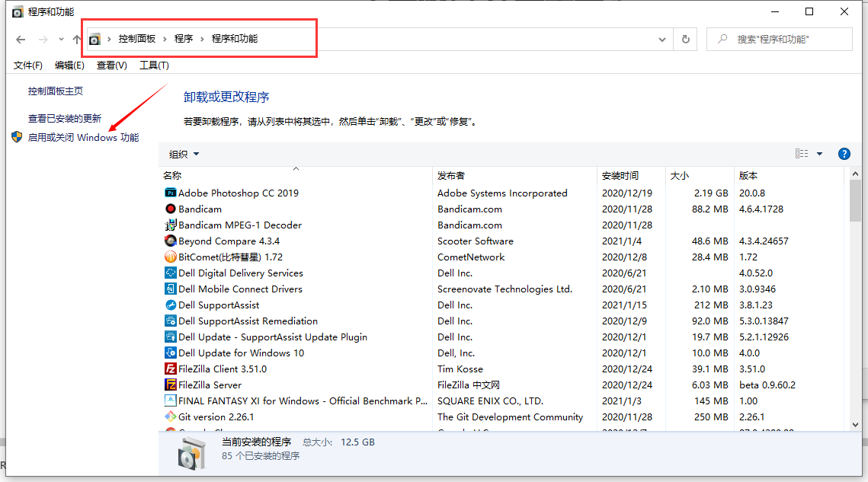Image resolution: width=868 pixels, height=482 pixels.
Task: Click the address bar location icon
Action: coord(94,40)
